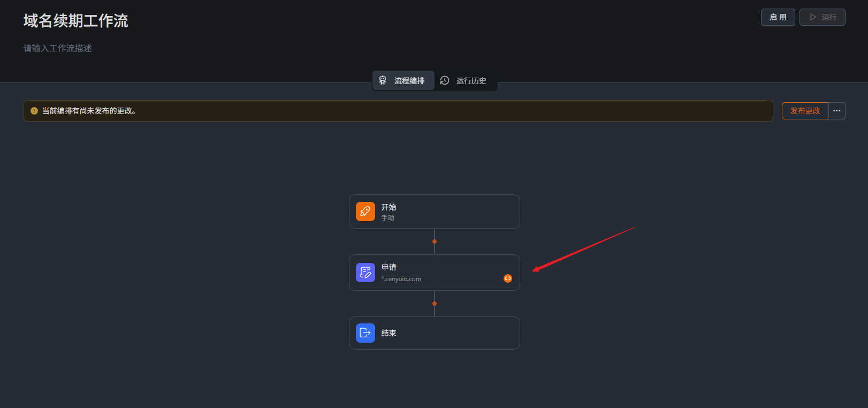Screen dimensions: 868x408
Task: Click the clock history icon beside 运行历史
Action: 445,80
